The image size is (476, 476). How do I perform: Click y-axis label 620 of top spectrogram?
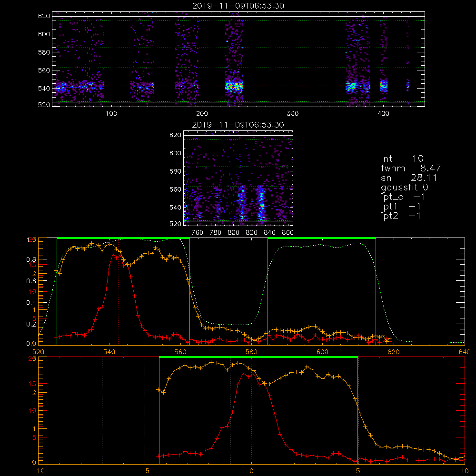[44, 16]
